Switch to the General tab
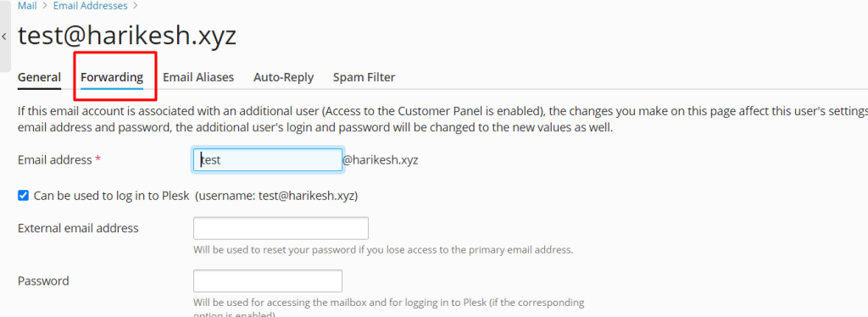The height and width of the screenshot is (317, 868). point(39,77)
